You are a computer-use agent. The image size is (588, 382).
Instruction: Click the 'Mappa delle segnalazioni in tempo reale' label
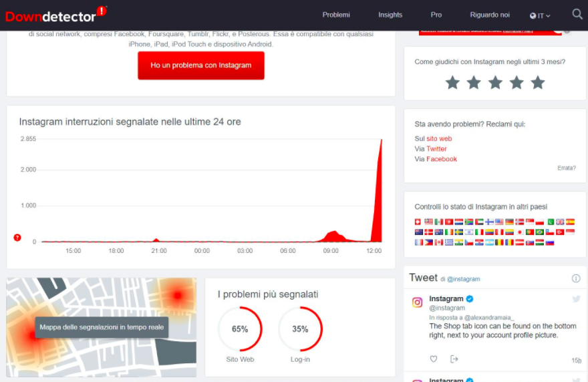click(102, 327)
